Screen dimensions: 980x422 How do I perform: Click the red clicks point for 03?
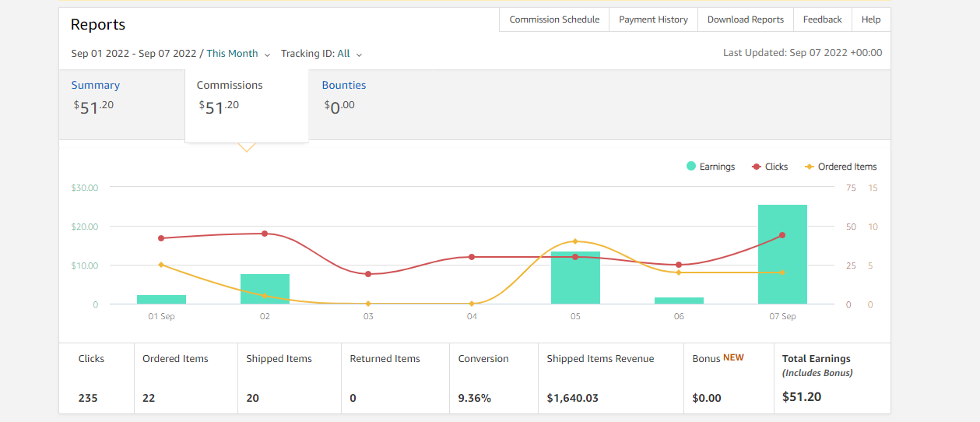point(368,274)
